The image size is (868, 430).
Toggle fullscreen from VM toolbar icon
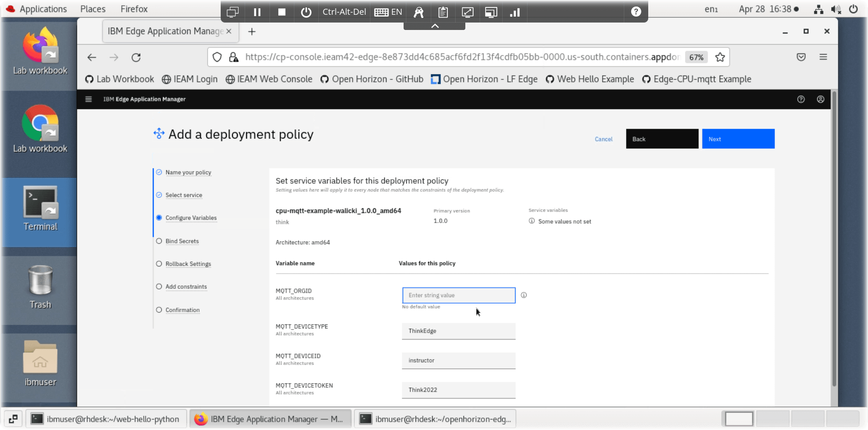[467, 12]
